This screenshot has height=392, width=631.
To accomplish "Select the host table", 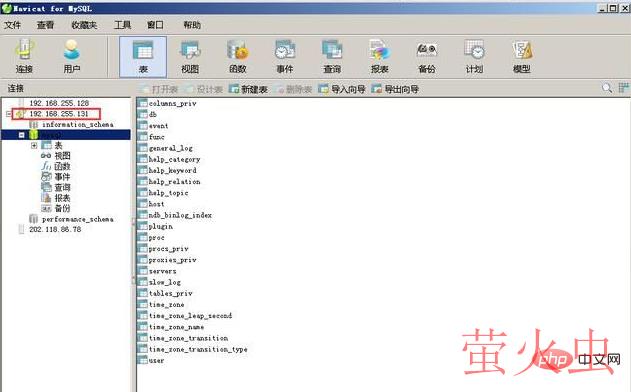I will click(x=156, y=204).
